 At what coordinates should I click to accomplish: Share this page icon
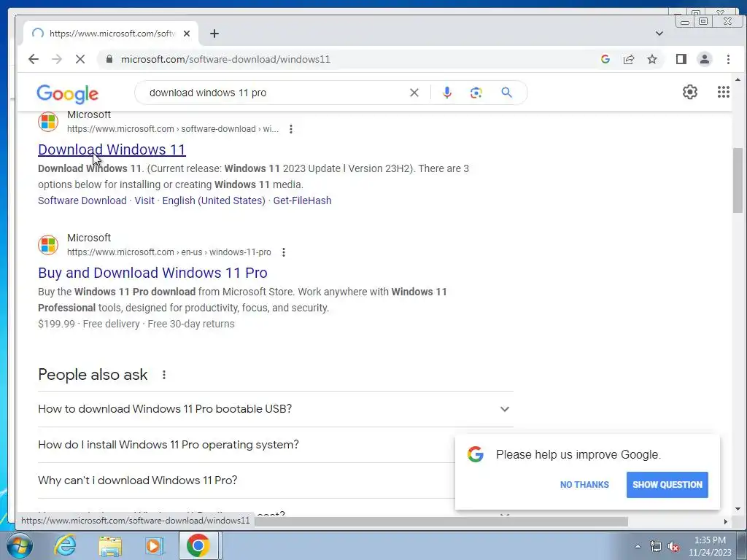(x=629, y=59)
